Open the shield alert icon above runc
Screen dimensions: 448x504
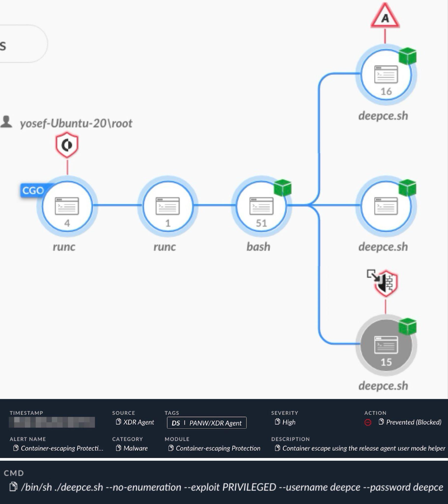pyautogui.click(x=67, y=145)
